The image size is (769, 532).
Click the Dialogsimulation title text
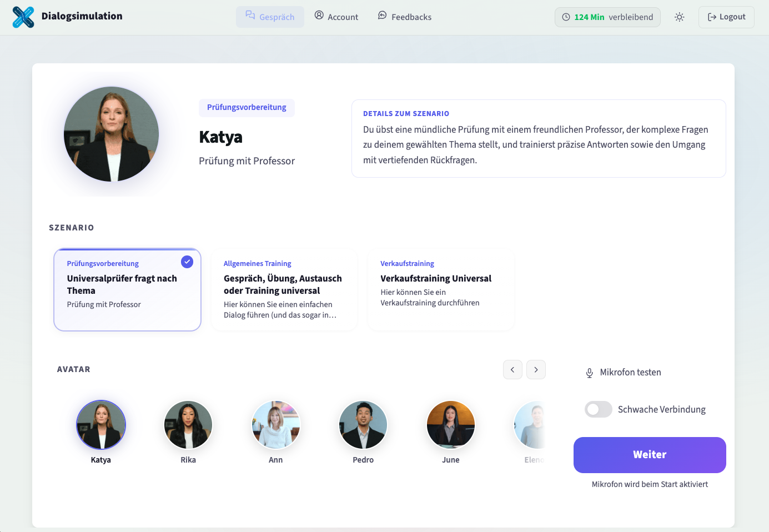[82, 16]
